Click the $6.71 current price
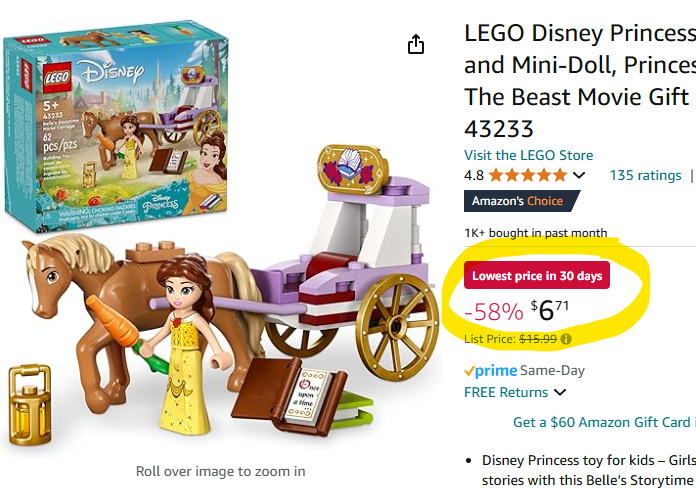 550,309
